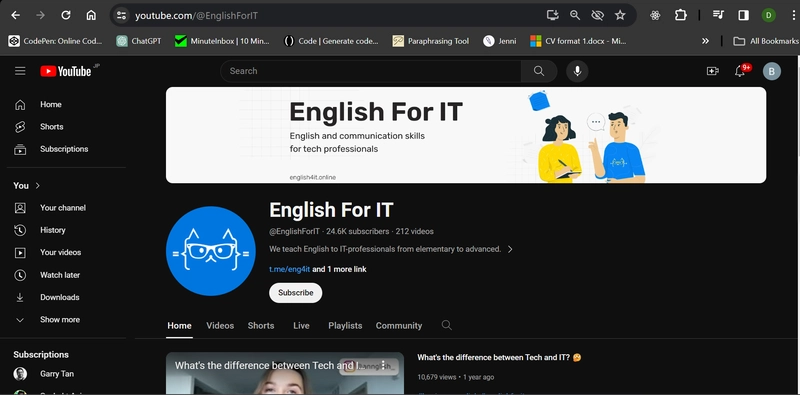Open MinuteInbox bookmark
Image resolution: width=800 pixels, height=395 pixels.
pyautogui.click(x=222, y=41)
